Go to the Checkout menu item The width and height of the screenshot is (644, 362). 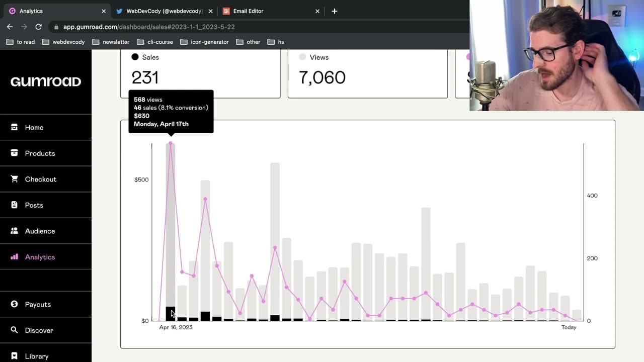[46, 179]
